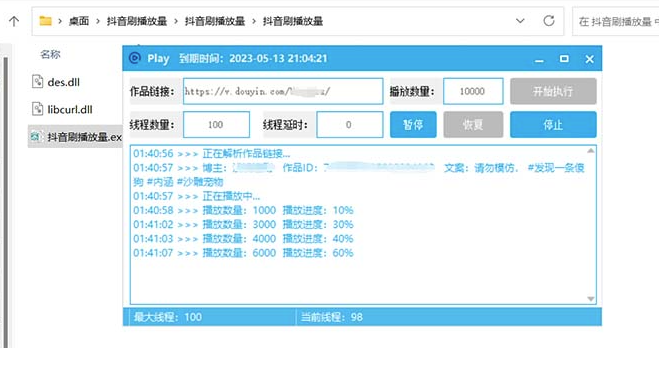Viewport: 664px width, 371px height.
Task: Click the 暂停 button
Action: (413, 125)
